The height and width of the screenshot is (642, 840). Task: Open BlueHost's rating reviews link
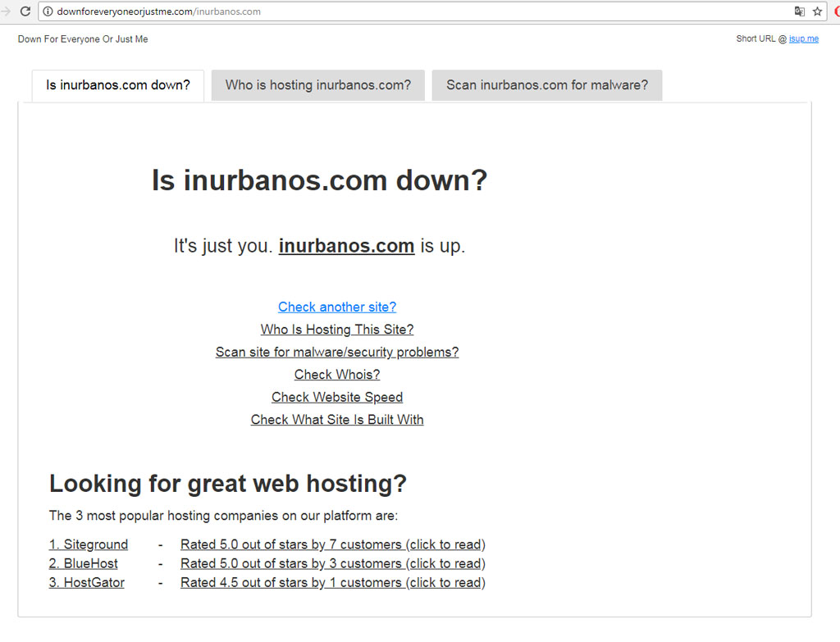[332, 563]
